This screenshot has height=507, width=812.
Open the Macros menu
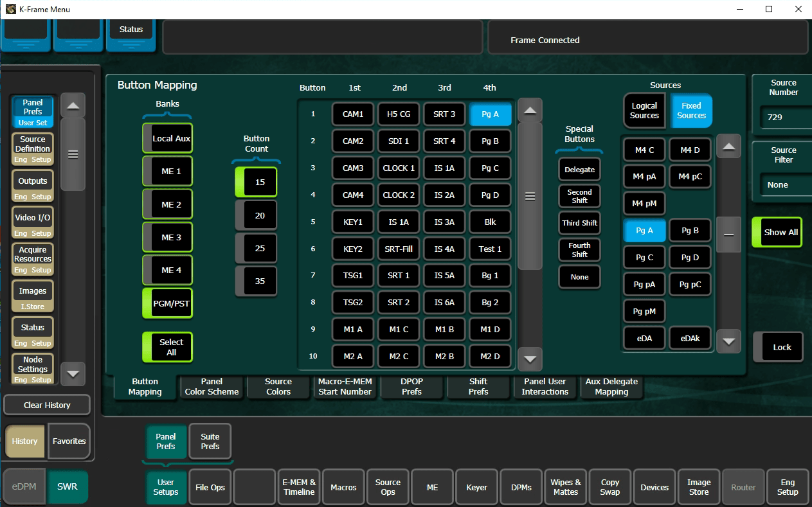(x=343, y=487)
